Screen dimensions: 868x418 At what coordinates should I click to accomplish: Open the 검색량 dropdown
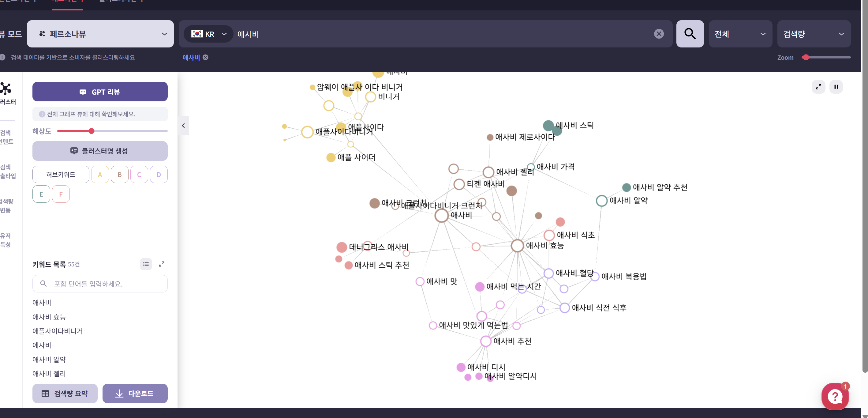(x=814, y=34)
